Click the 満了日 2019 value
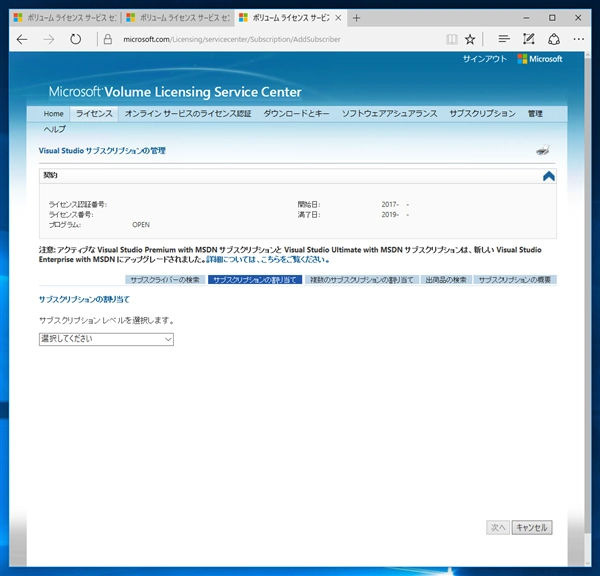 click(395, 215)
